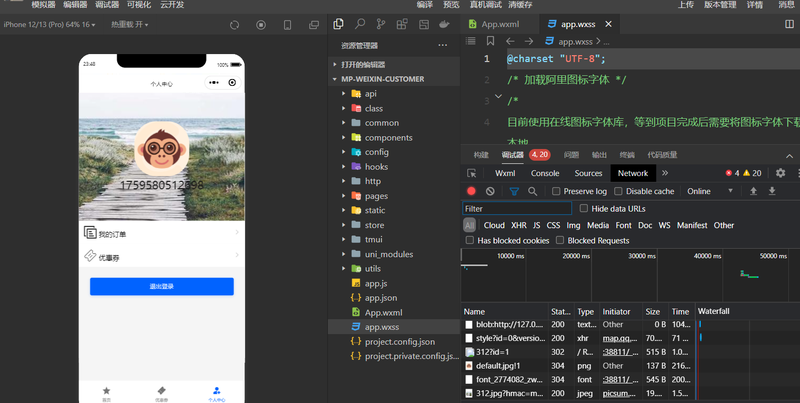Click the element inspector picker icon
Image resolution: width=800 pixels, height=403 pixels.
pyautogui.click(x=472, y=173)
